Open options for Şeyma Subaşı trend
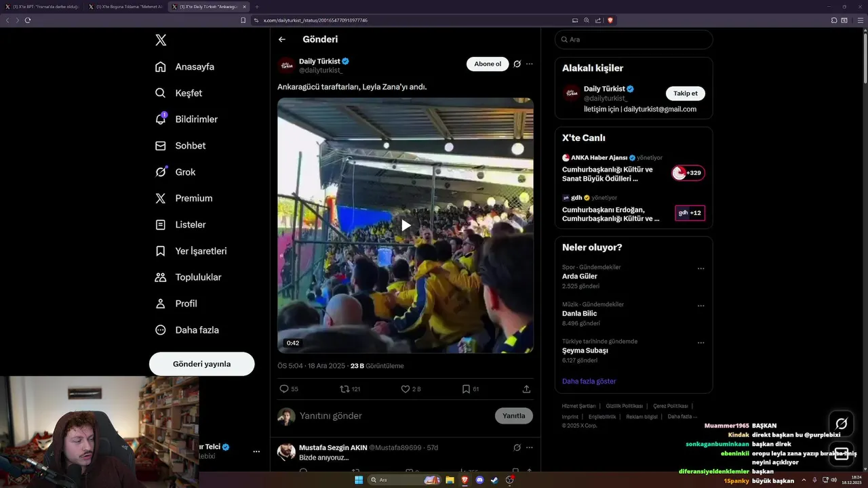This screenshot has width=868, height=488. 701,343
